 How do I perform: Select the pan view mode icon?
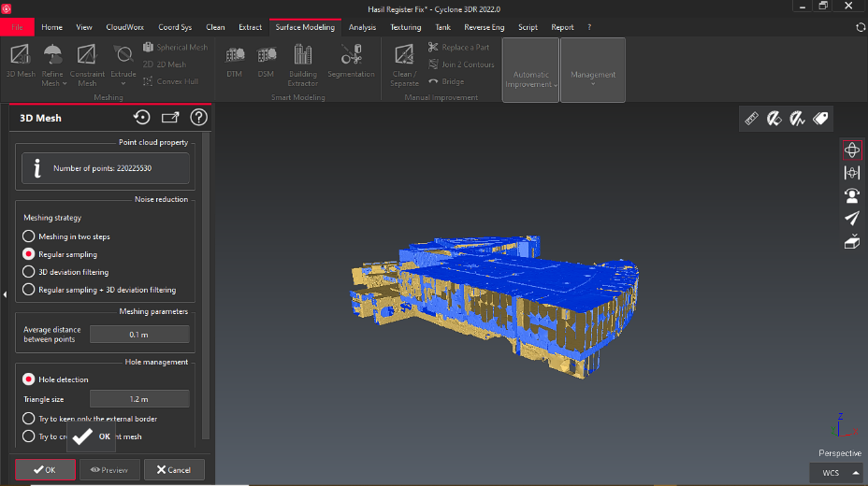[x=852, y=173]
